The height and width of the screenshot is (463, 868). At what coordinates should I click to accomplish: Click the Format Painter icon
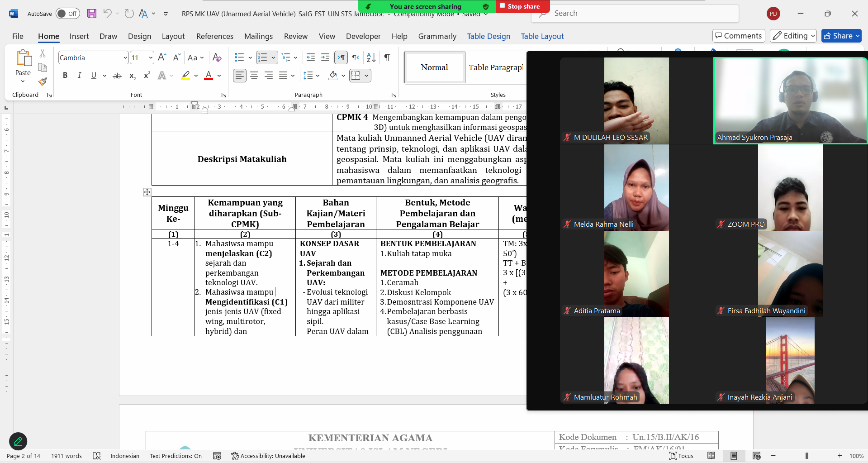pyautogui.click(x=43, y=82)
